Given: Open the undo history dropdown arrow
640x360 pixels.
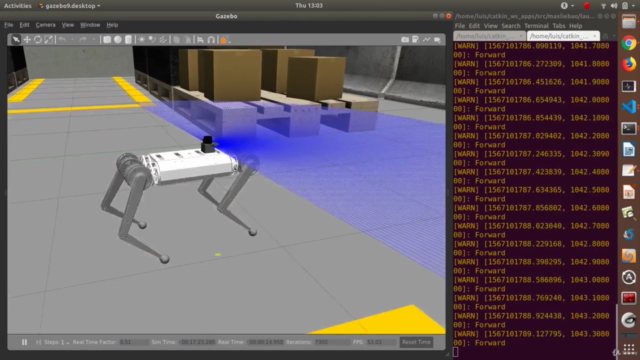Looking at the screenshot, I should (72, 40).
